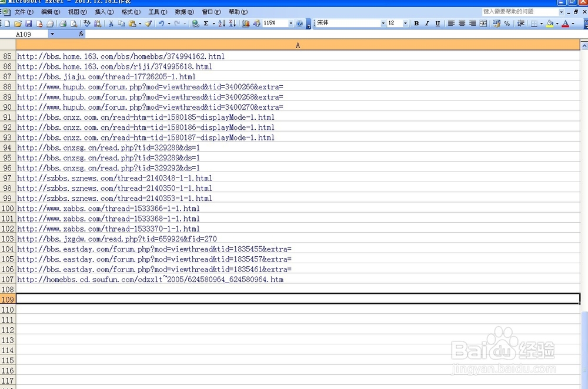
Task: Expand the AutoSum functions arrow
Action: pyautogui.click(x=214, y=24)
